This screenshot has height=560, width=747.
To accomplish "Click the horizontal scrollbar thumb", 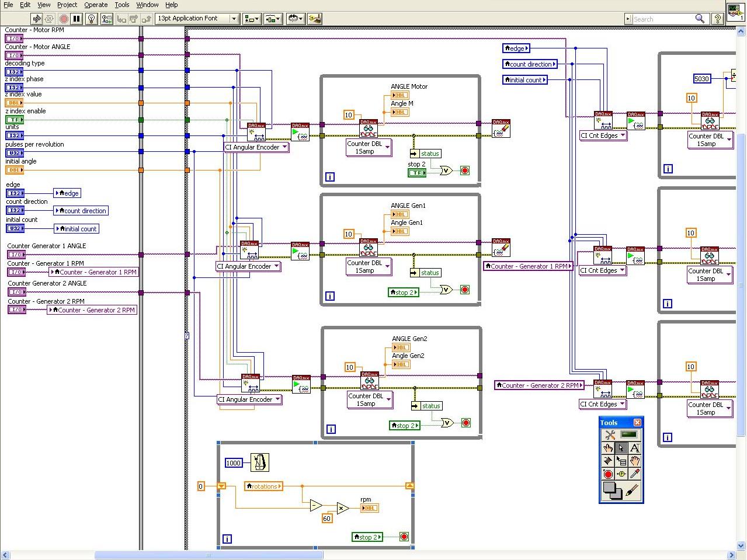I will 209,555.
